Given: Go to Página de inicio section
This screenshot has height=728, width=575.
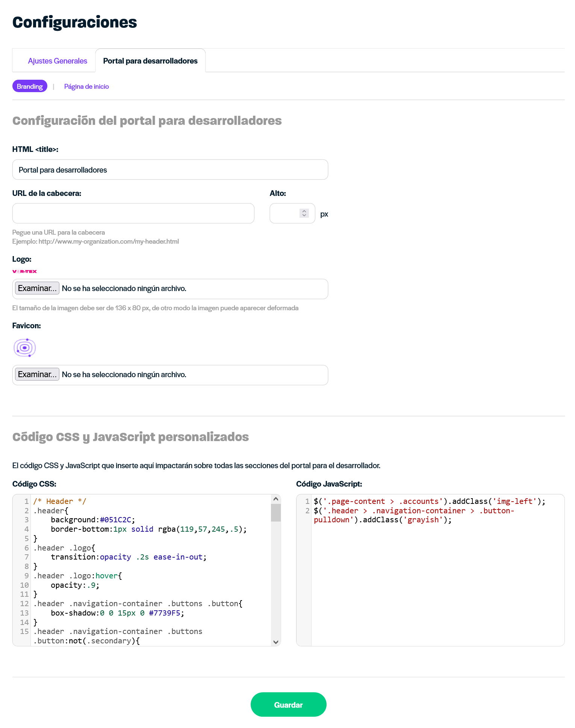Looking at the screenshot, I should click(86, 86).
